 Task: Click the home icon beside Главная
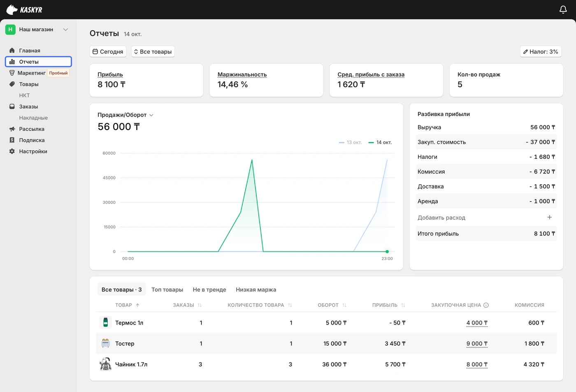(12, 51)
